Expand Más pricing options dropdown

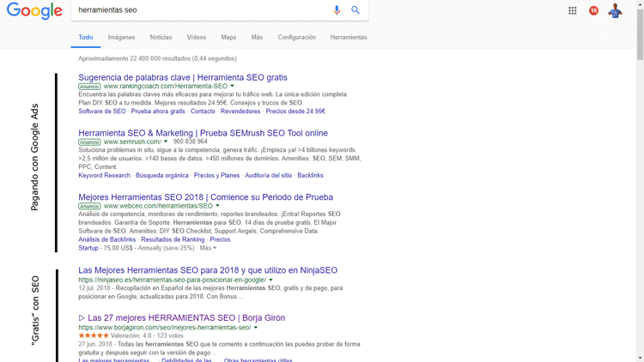[208, 248]
